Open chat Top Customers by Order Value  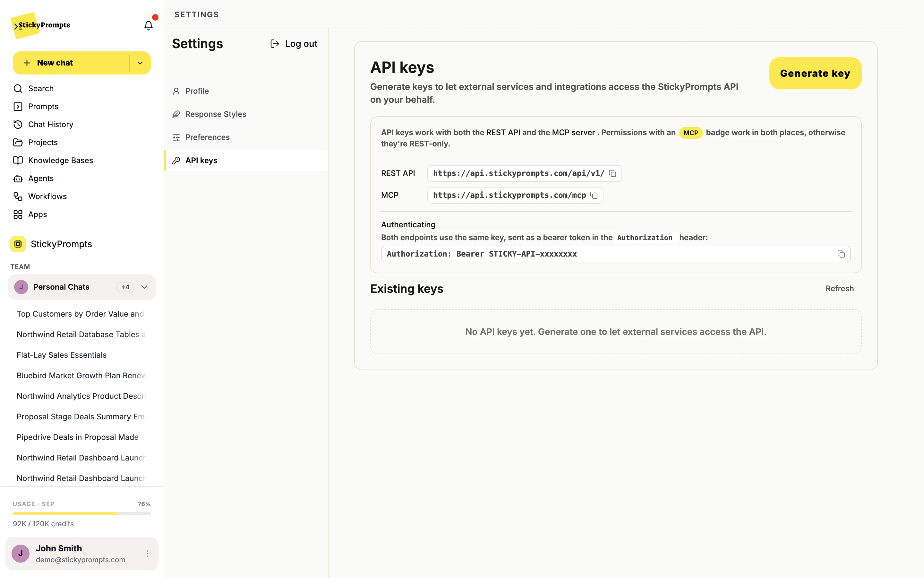(82, 314)
